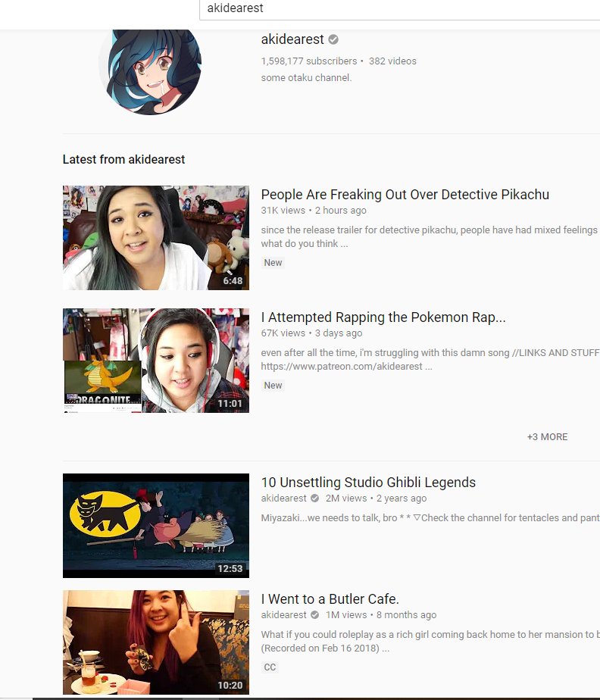Screen dimensions: 600x700
Task: Click the verified badge under the Butler Cafe video
Action: coord(314,614)
